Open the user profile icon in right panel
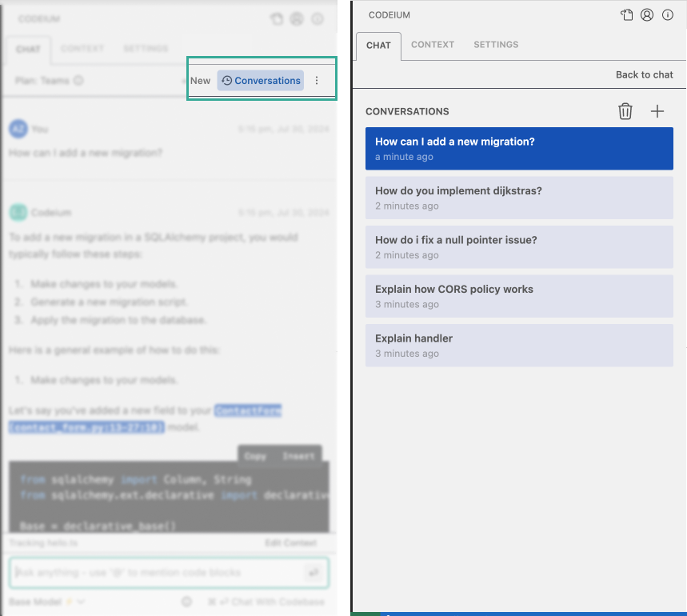The height and width of the screenshot is (616, 687). pos(647,15)
